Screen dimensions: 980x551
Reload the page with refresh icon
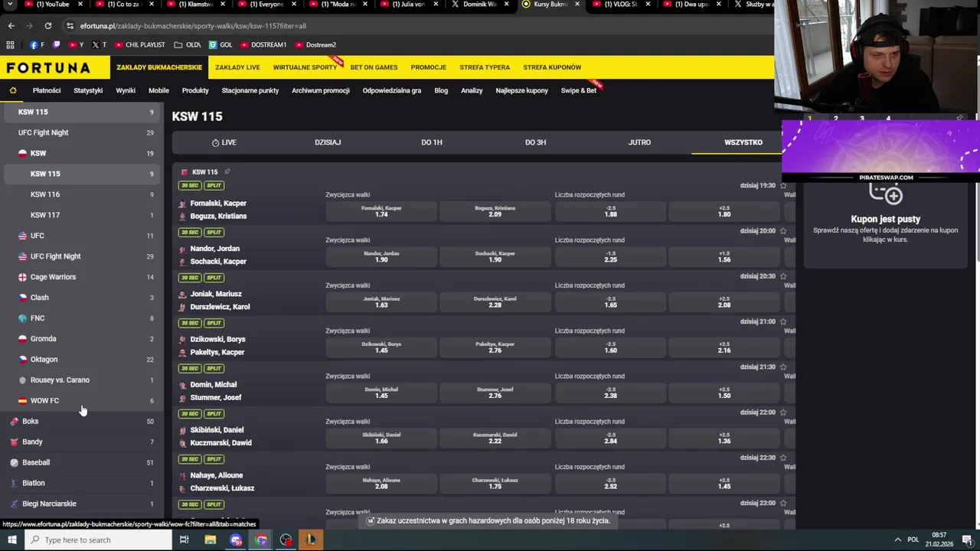47,25
